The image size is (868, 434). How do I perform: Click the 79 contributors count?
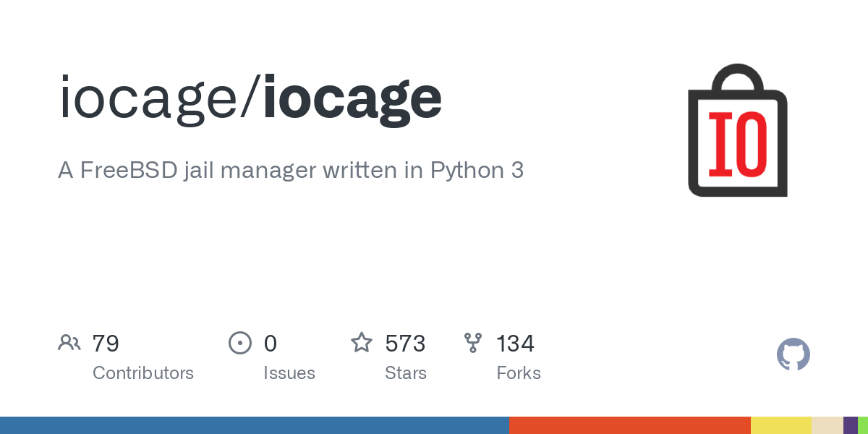click(x=106, y=343)
